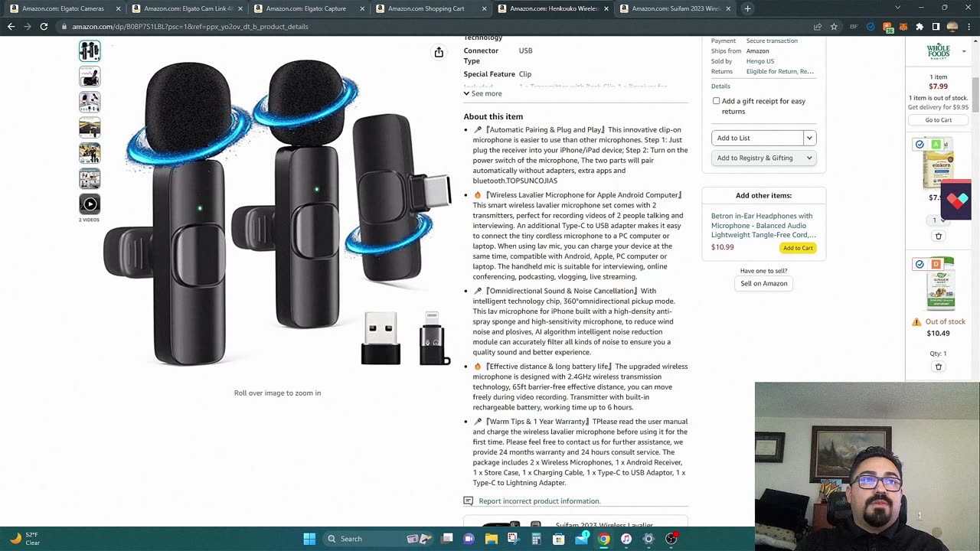Click the orange extension with the 36 badge

[x=887, y=28]
